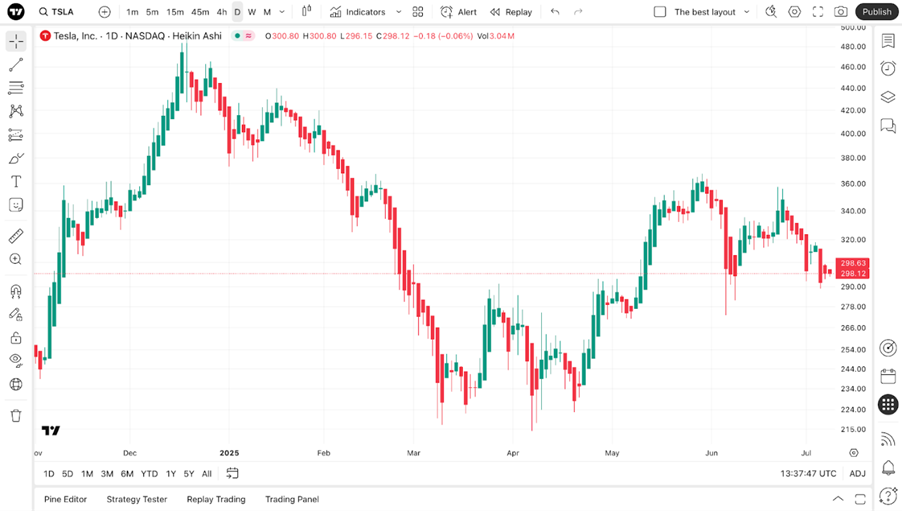This screenshot has width=902, height=511.
Task: Select the W weekly timeframe
Action: (x=252, y=12)
